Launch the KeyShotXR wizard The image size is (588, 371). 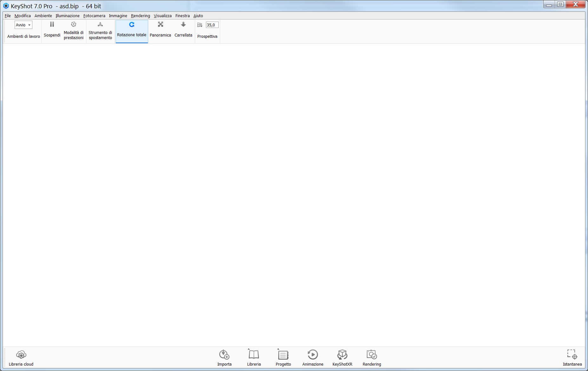click(342, 358)
